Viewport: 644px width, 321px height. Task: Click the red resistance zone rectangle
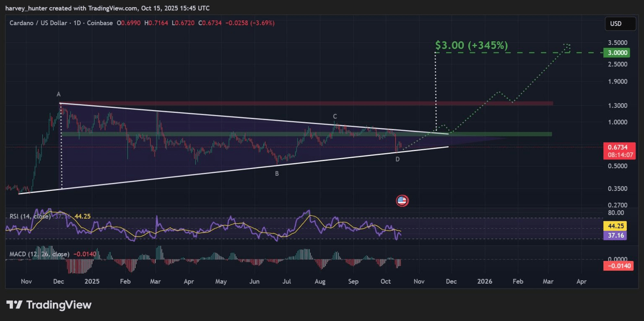click(x=307, y=103)
